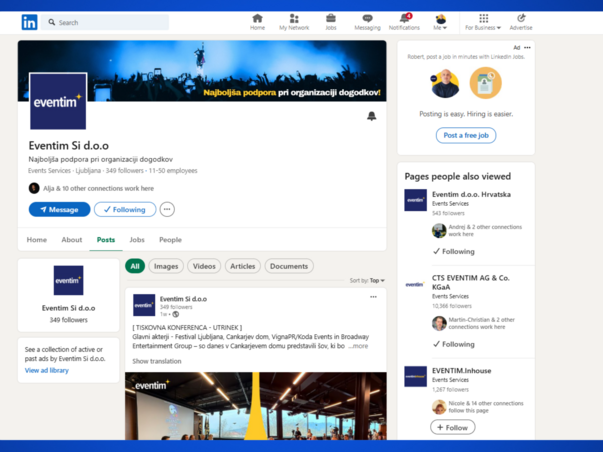The height and width of the screenshot is (452, 603).
Task: Click the post visibility globe icon
Action: pos(176,314)
